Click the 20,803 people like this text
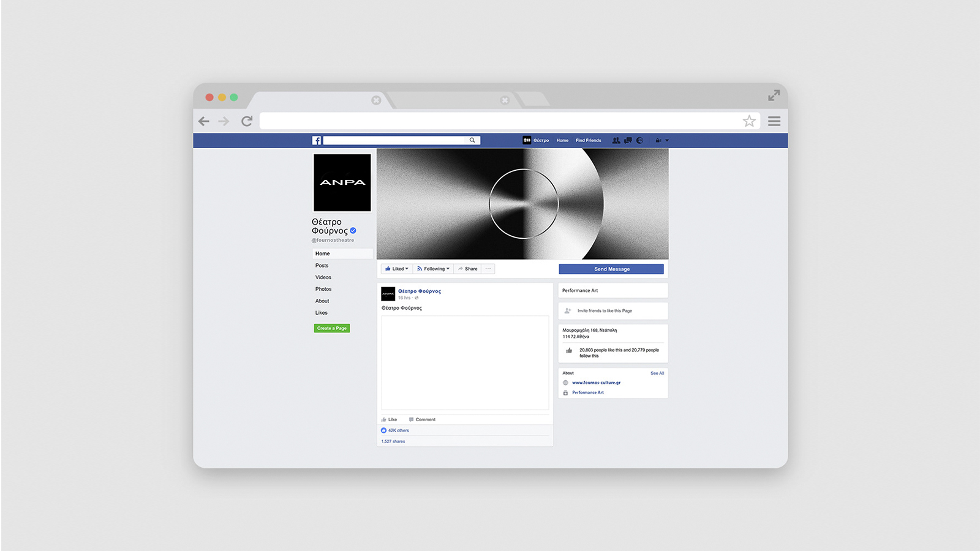This screenshot has height=551, width=980. pos(619,353)
